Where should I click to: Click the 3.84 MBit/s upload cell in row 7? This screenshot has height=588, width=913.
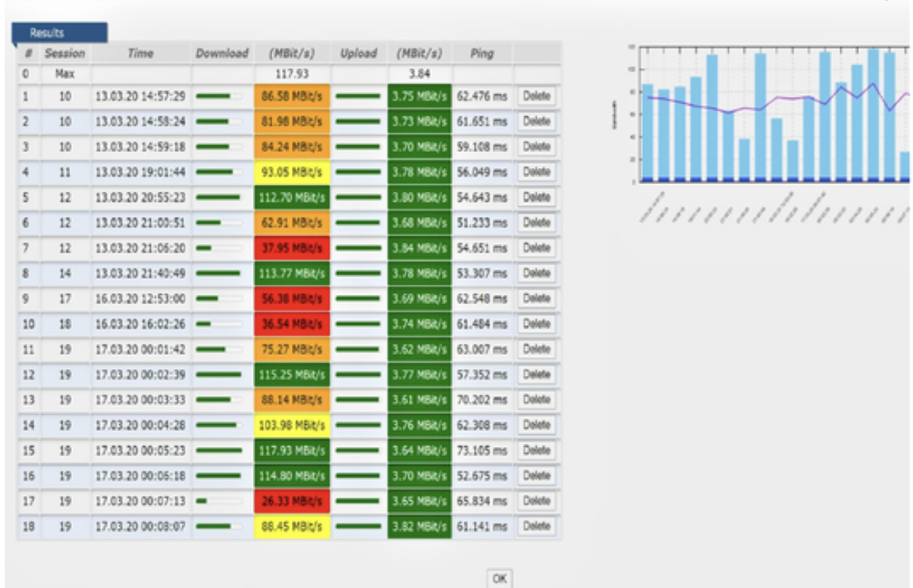pos(419,248)
